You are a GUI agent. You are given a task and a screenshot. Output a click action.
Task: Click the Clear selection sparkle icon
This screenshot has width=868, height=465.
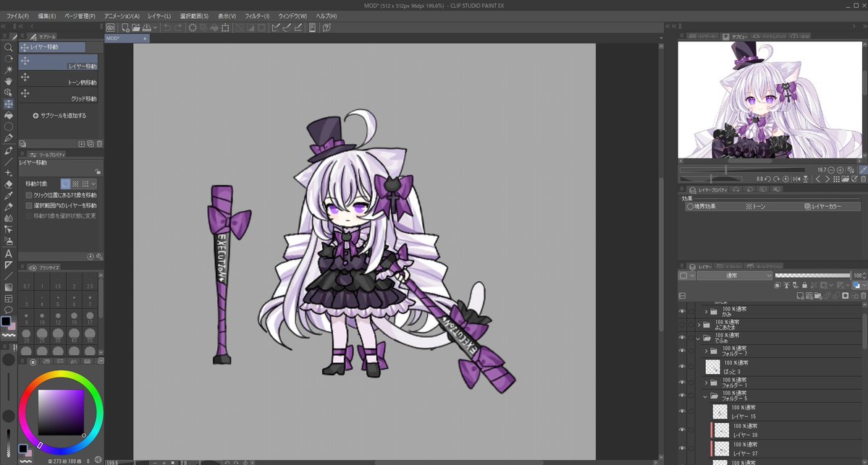tap(192, 27)
